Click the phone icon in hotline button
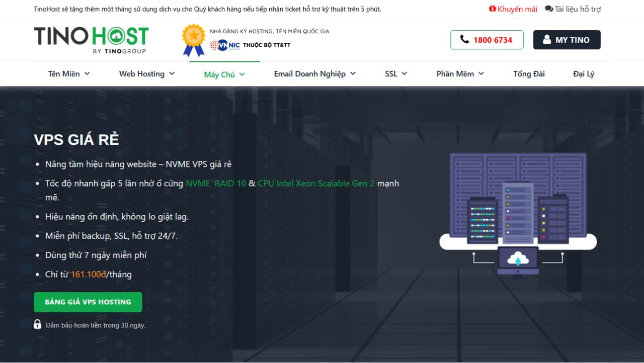This screenshot has height=363, width=644. point(464,40)
